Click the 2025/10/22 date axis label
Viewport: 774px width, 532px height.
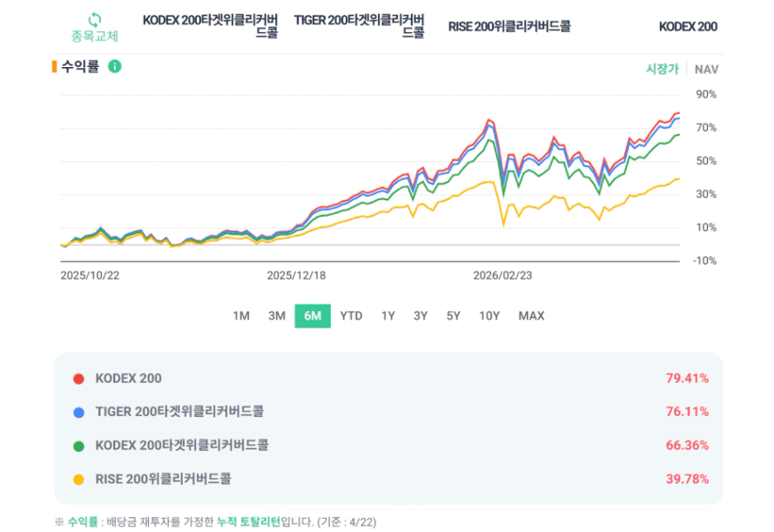tap(90, 275)
